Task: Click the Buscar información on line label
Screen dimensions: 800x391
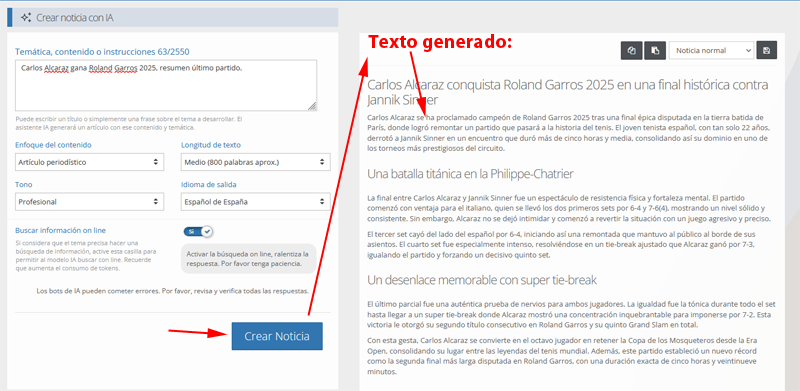Action: [61, 230]
